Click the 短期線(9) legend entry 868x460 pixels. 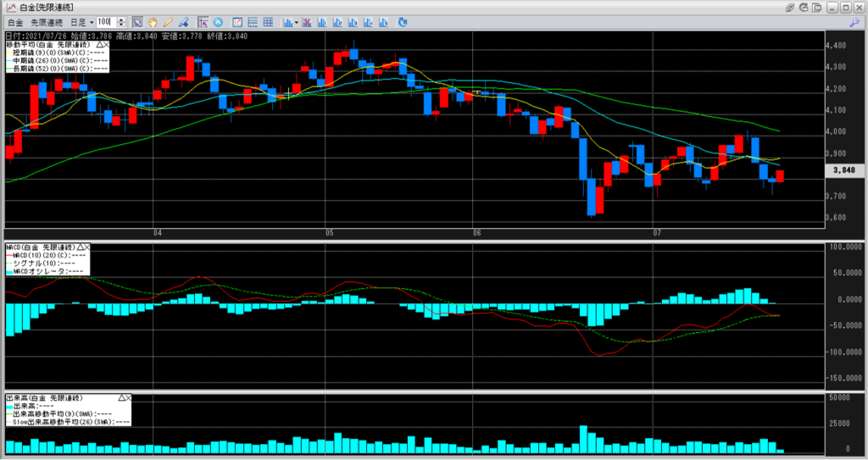pyautogui.click(x=57, y=53)
